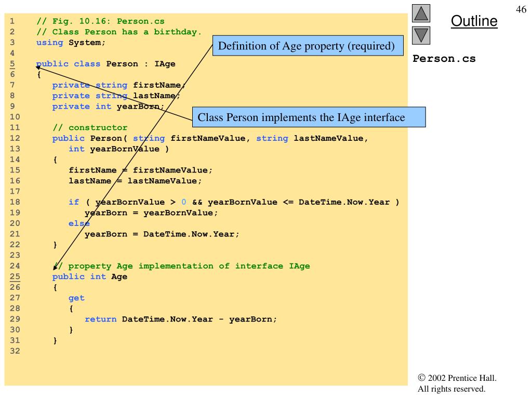This screenshot has height=399, width=532.
Task: Click the 'if ( yearBornValue > 0' condition line
Action: point(234,202)
